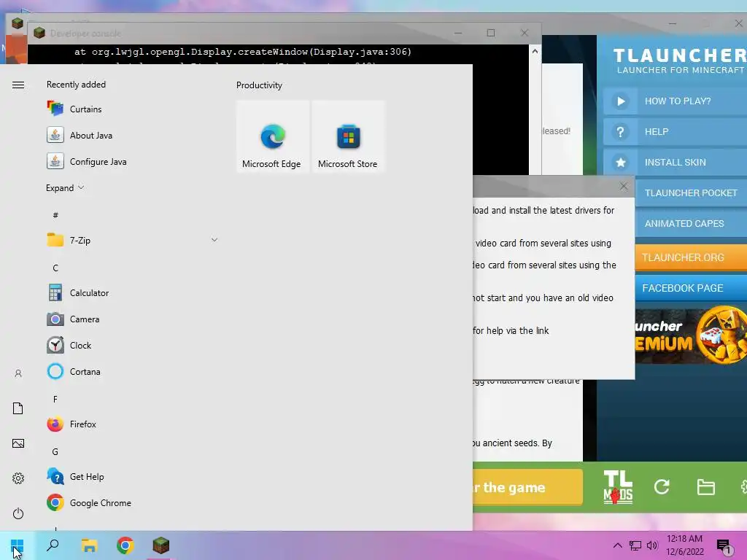The image size is (747, 560).
Task: Click TLauncher Premium banner
Action: coord(691,336)
